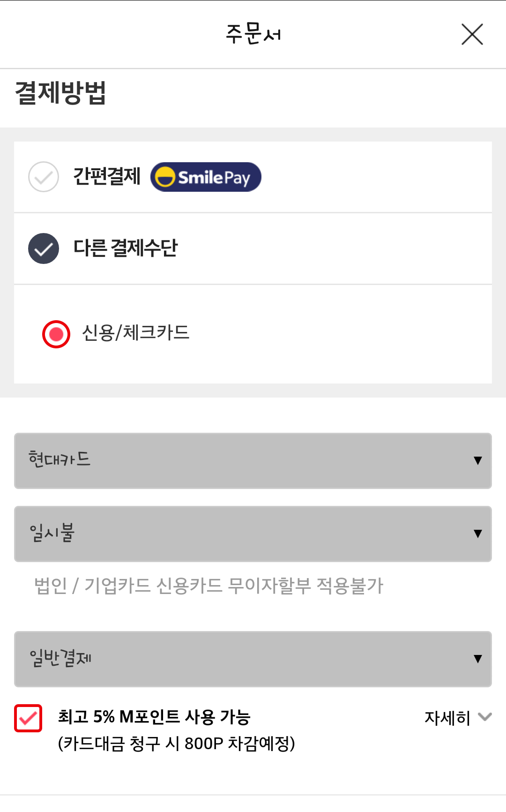Screen dimensions: 506x812
Task: Choose the 신용/체크카드 radio button
Action: point(56,334)
